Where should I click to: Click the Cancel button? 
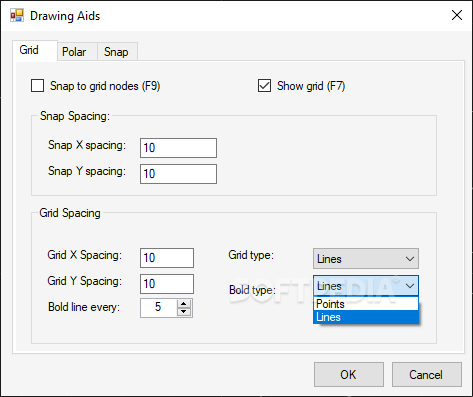(427, 374)
